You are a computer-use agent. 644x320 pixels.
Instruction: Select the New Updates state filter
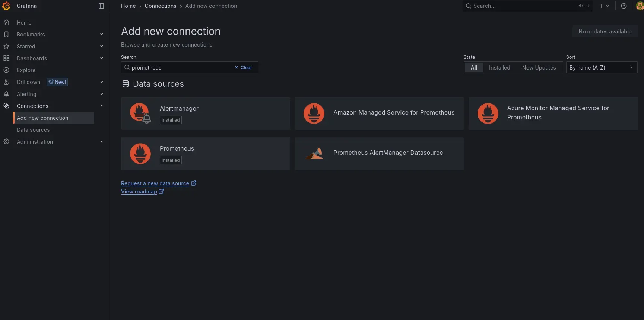tap(539, 68)
